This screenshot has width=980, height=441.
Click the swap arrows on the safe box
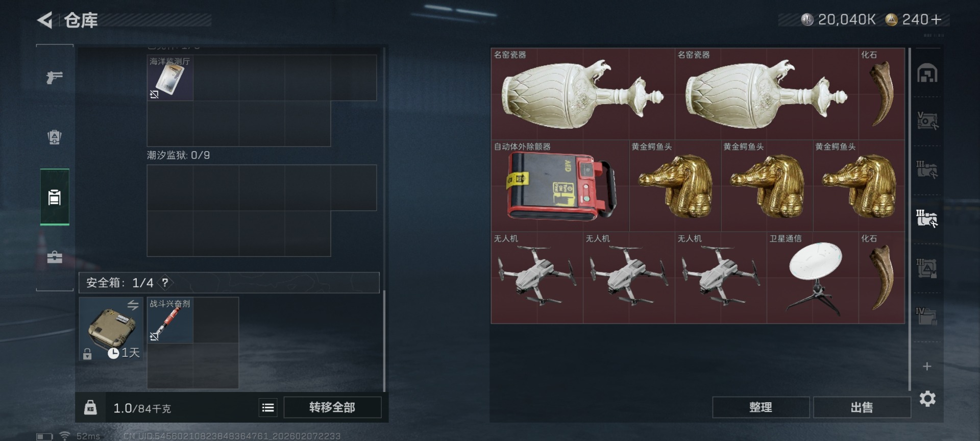pyautogui.click(x=133, y=305)
